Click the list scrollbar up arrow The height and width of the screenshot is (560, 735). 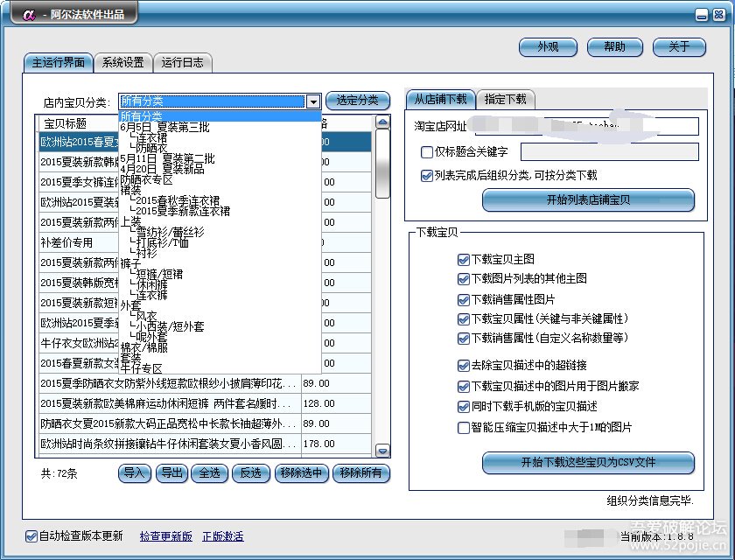click(382, 122)
